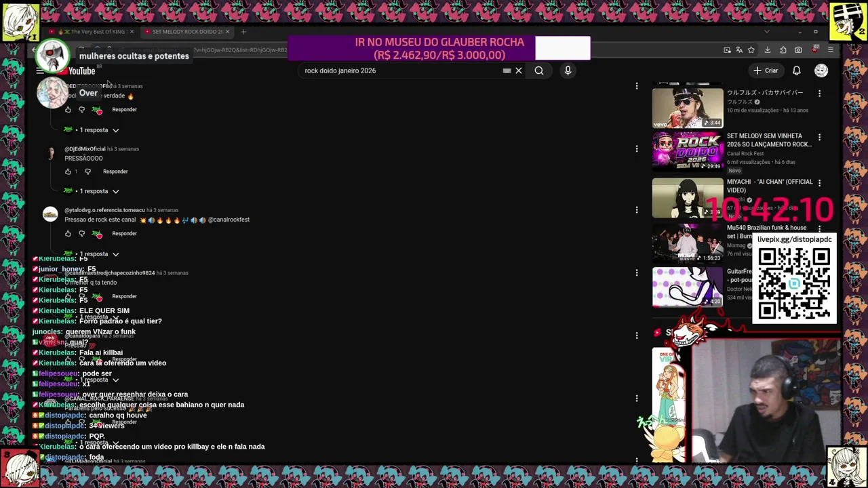
Task: Open the browser application menu
Action: point(830,50)
